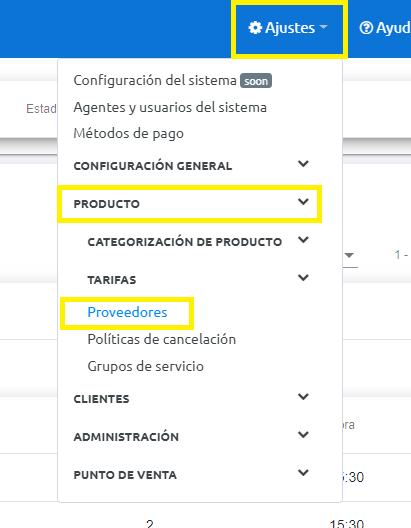Expand the Punto de Venta chevron
Viewport: 411px width, 528px height.
(x=303, y=473)
